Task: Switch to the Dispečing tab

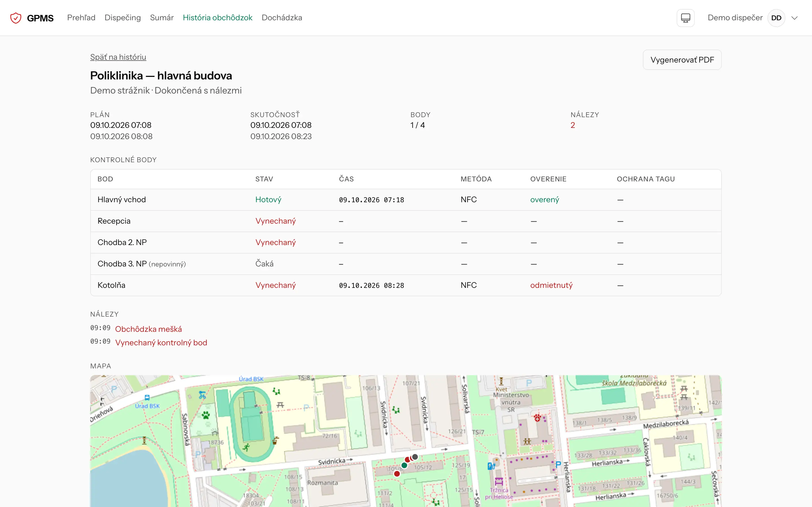Action: point(122,18)
